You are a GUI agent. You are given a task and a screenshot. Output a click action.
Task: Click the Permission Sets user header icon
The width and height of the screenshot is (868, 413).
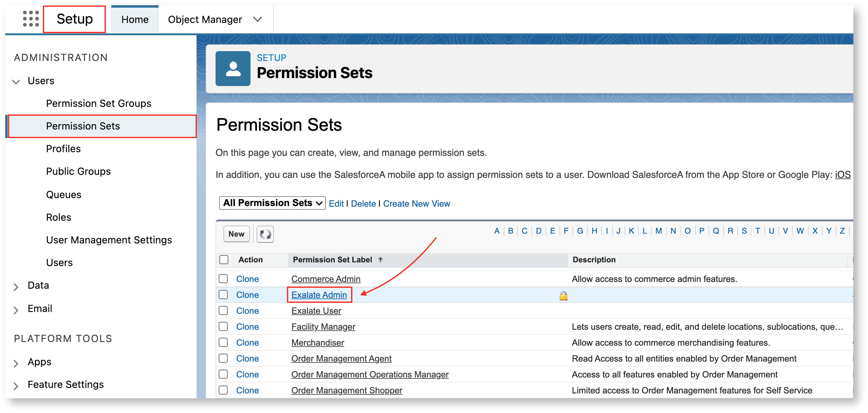[x=233, y=69]
